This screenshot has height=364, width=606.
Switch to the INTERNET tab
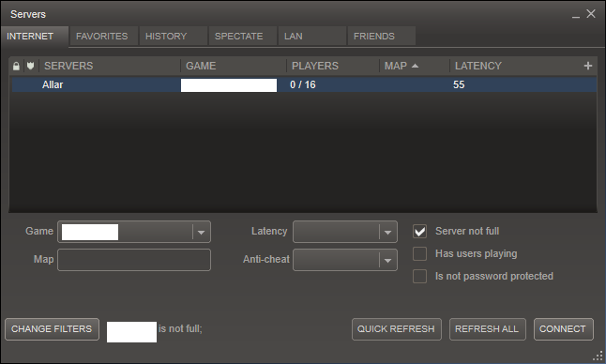35,37
